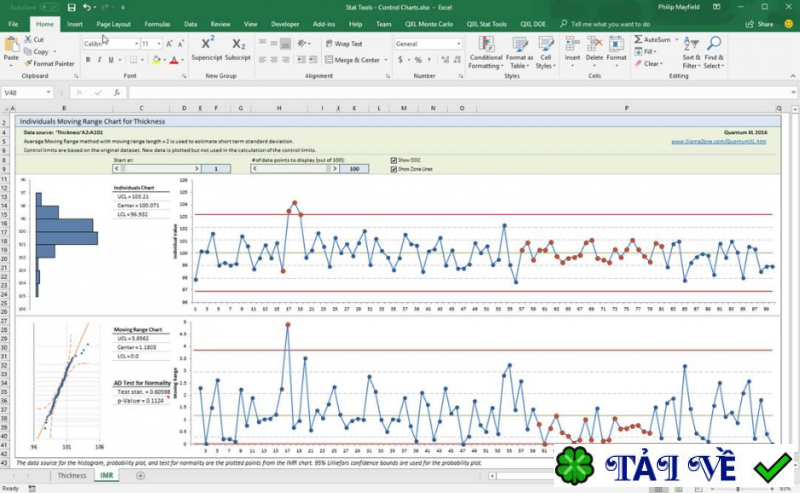Click the AutoSum sigma icon
The height and width of the screenshot is (493, 800).
(x=638, y=39)
